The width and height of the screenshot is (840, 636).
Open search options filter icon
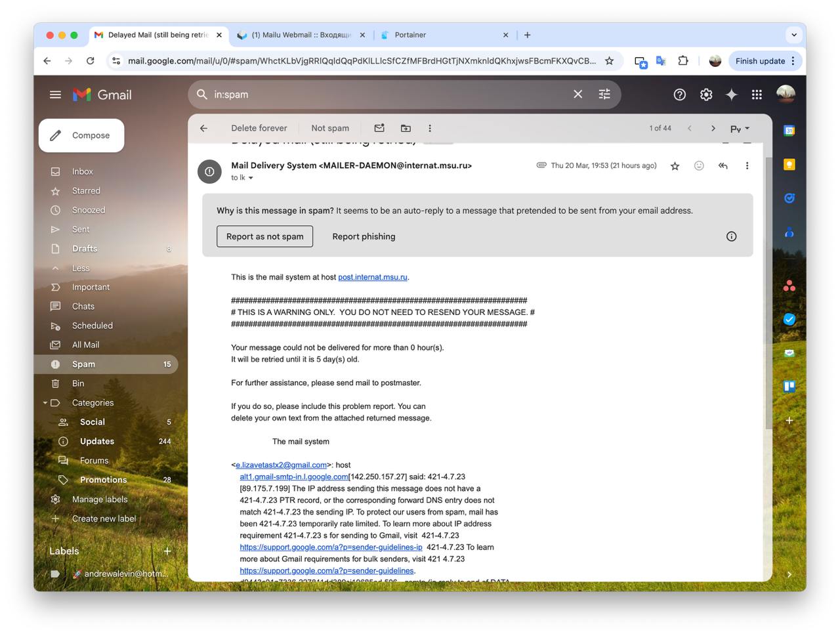click(x=604, y=95)
